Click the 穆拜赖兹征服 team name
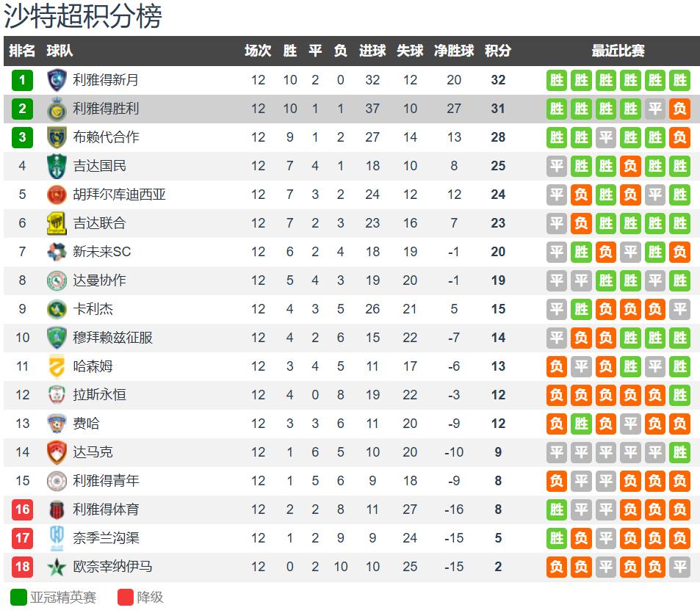The height and width of the screenshot is (613, 700). click(x=112, y=338)
